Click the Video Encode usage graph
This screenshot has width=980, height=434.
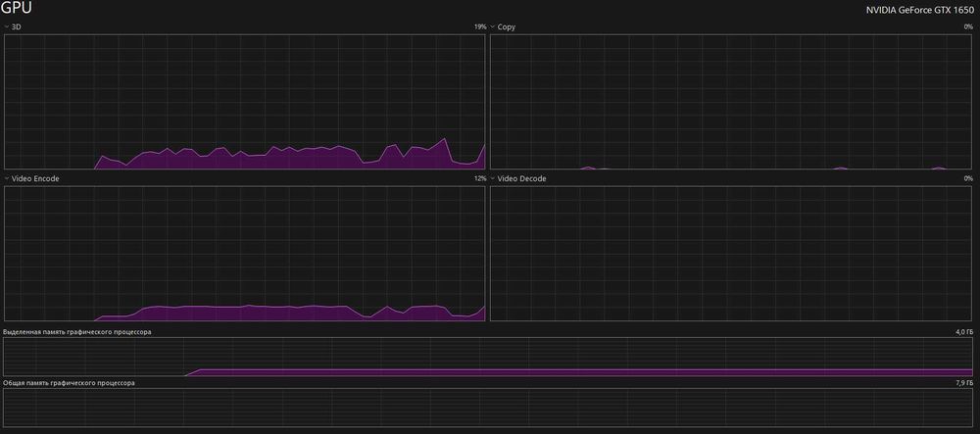click(x=244, y=254)
